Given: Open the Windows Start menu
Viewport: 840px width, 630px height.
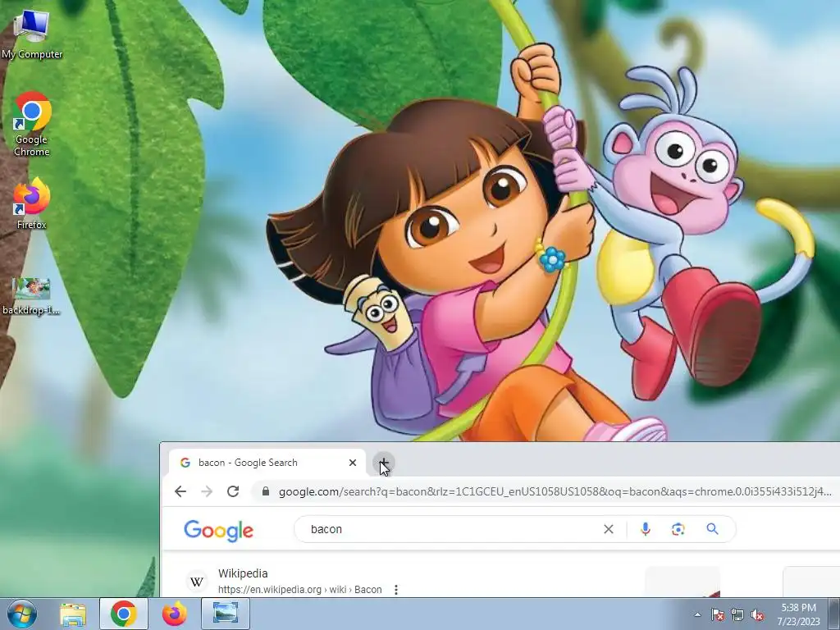Looking at the screenshot, I should pyautogui.click(x=22, y=614).
